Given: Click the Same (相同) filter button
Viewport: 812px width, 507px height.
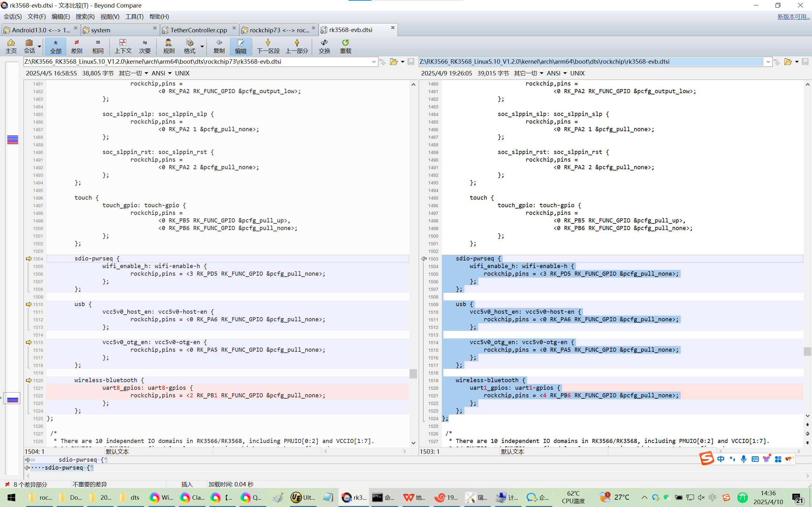Looking at the screenshot, I should 98,46.
